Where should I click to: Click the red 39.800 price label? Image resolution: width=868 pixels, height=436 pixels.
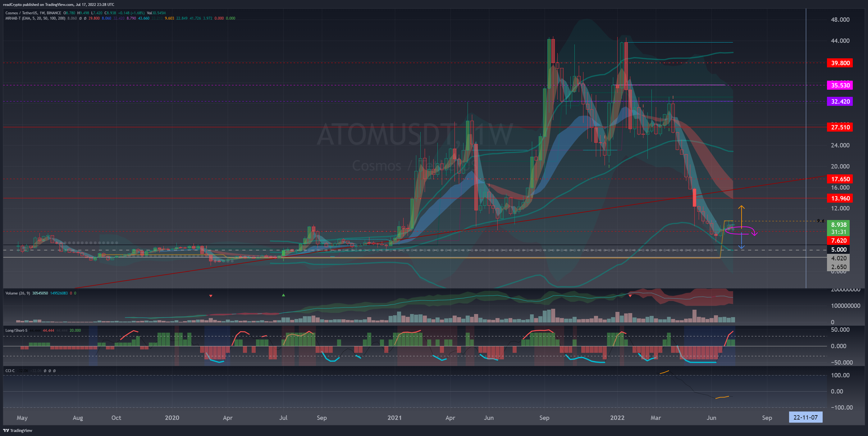(840, 63)
